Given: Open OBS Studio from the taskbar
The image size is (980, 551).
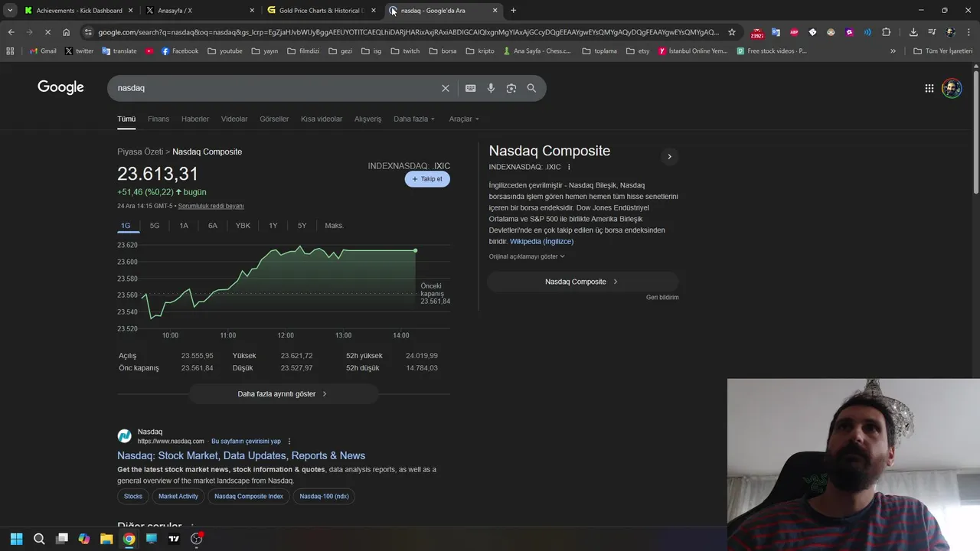Looking at the screenshot, I should 196,539.
